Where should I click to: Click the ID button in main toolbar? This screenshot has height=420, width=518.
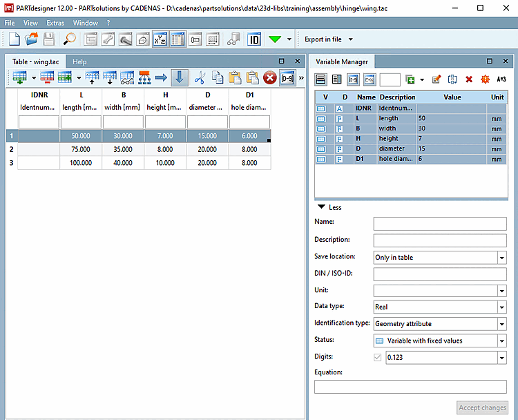click(x=254, y=40)
